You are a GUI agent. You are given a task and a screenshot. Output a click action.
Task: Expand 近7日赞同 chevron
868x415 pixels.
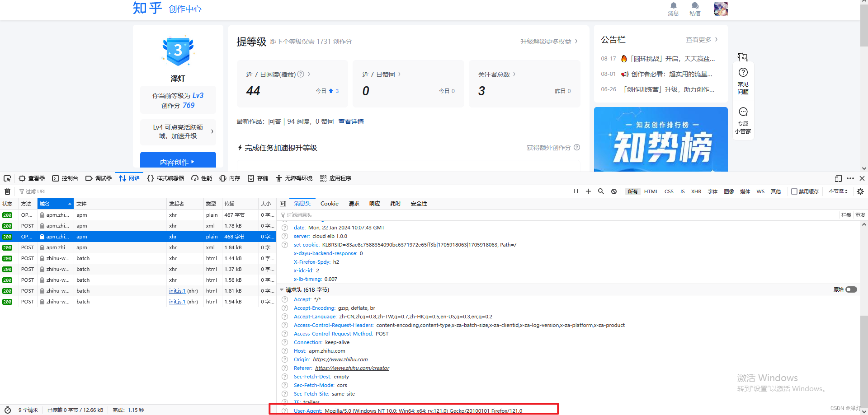pos(399,74)
